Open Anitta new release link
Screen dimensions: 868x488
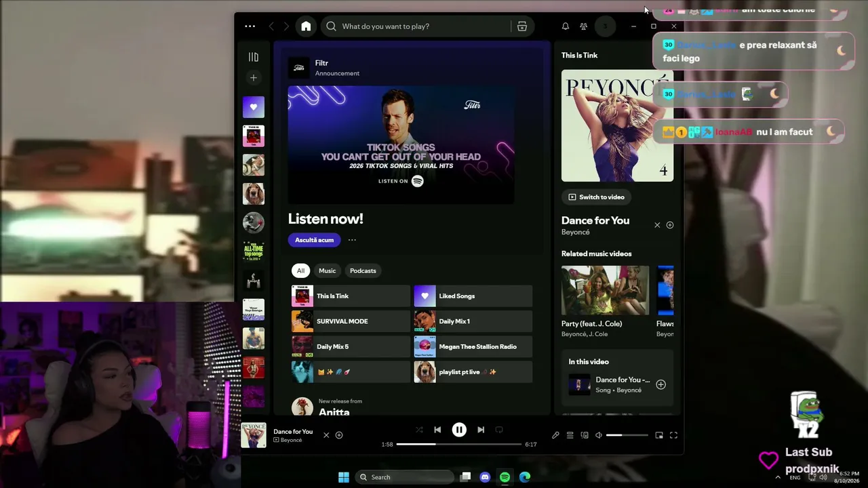(334, 412)
